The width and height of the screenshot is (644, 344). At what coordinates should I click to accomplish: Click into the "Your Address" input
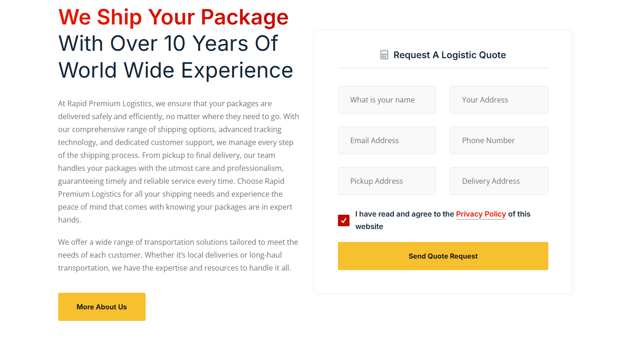498,100
